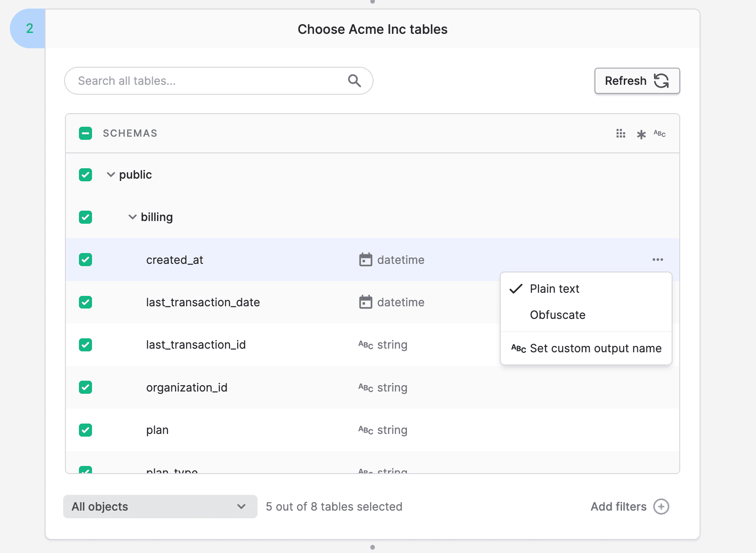Collapse the billing table chevron
This screenshot has height=553, width=756.
tap(132, 217)
